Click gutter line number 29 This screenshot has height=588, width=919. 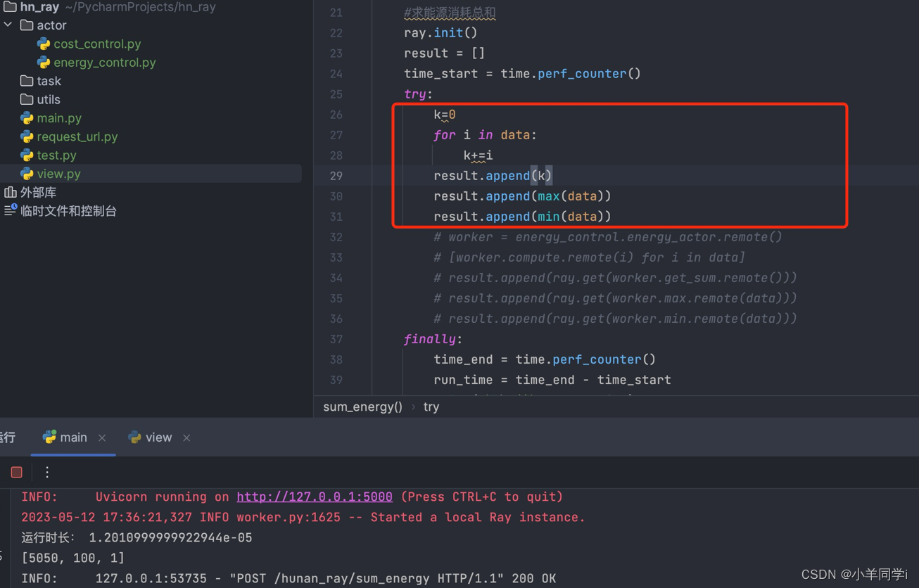336,176
